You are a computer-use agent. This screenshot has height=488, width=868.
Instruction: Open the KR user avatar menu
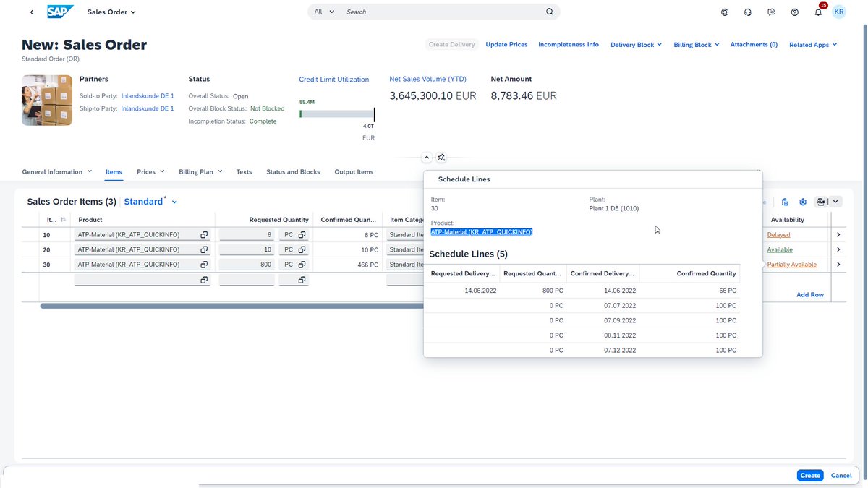pyautogui.click(x=839, y=12)
